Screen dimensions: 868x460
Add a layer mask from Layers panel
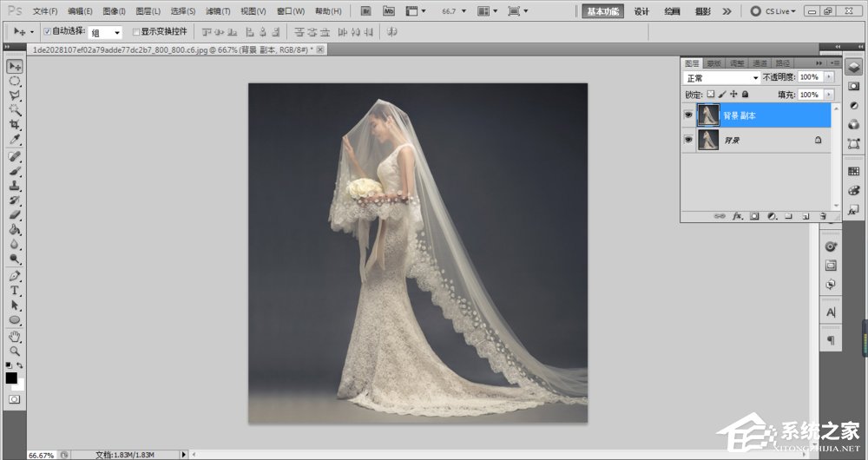[x=754, y=215]
